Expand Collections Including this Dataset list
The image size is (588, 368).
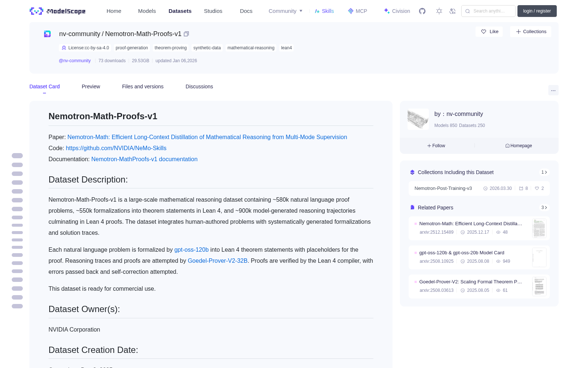[x=544, y=172]
